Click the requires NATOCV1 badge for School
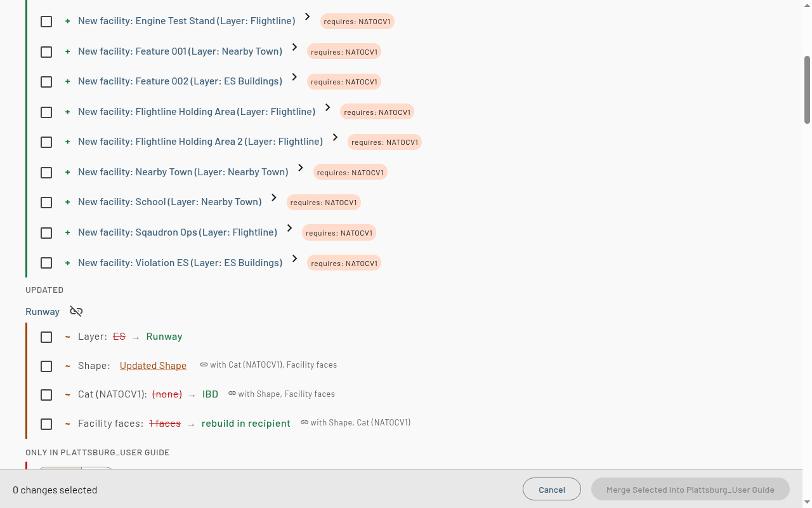This screenshot has height=508, width=812. 324,203
